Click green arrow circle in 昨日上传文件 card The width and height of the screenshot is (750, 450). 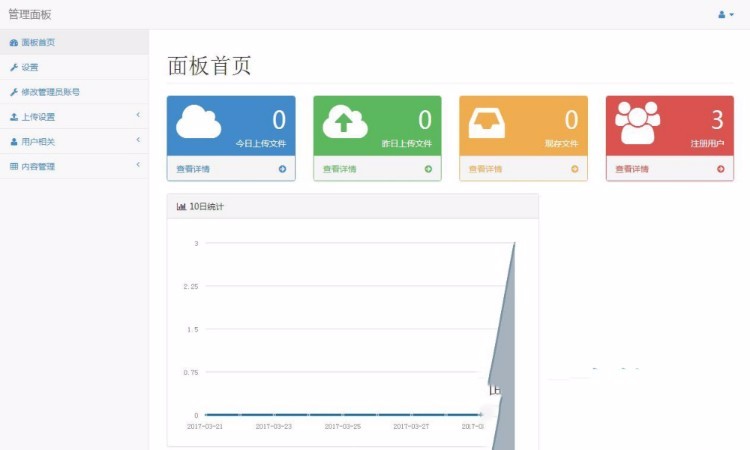tap(428, 169)
